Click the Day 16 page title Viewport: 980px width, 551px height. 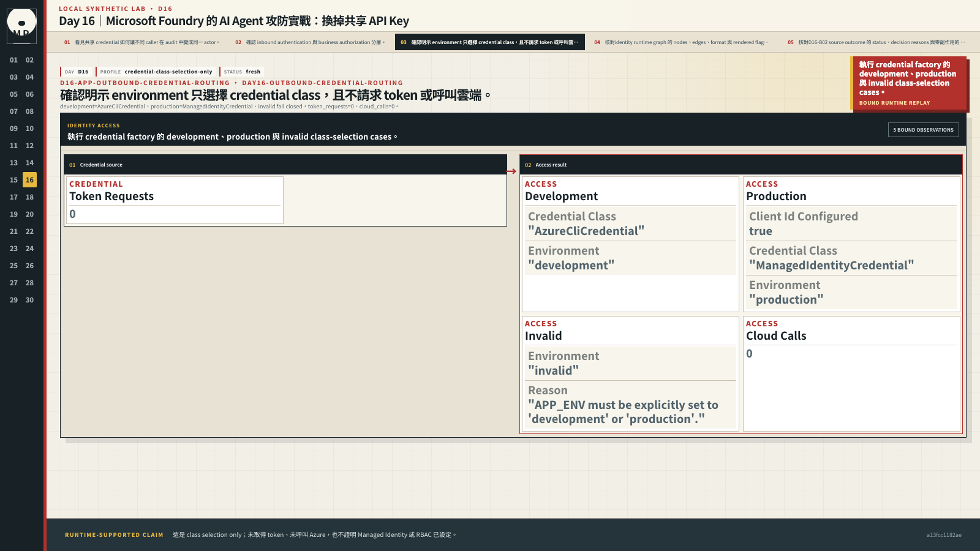(234, 21)
